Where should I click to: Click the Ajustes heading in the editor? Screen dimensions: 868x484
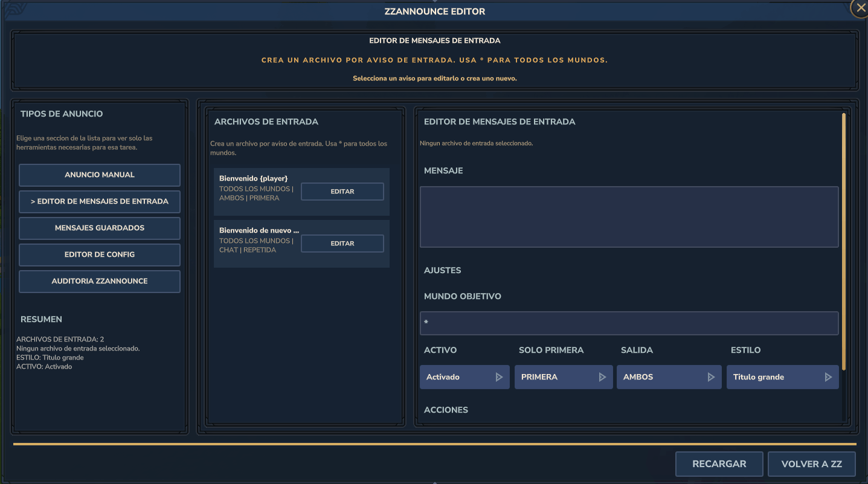click(442, 270)
